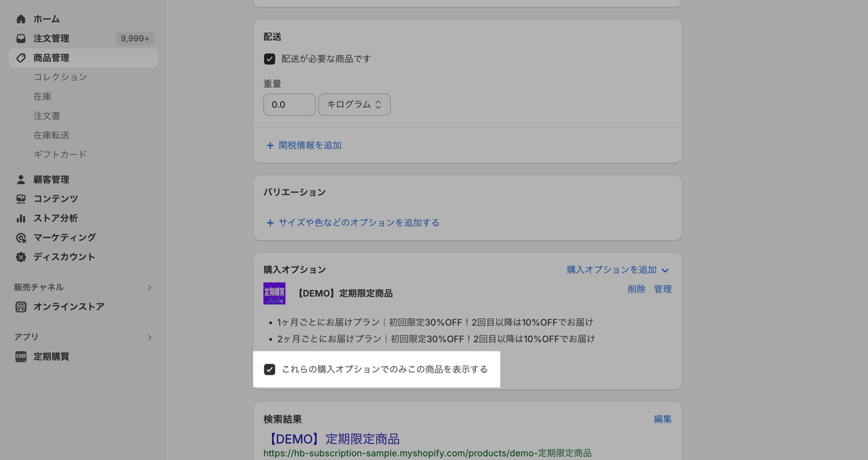Click into the 重量 weight input field

pyautogui.click(x=289, y=105)
